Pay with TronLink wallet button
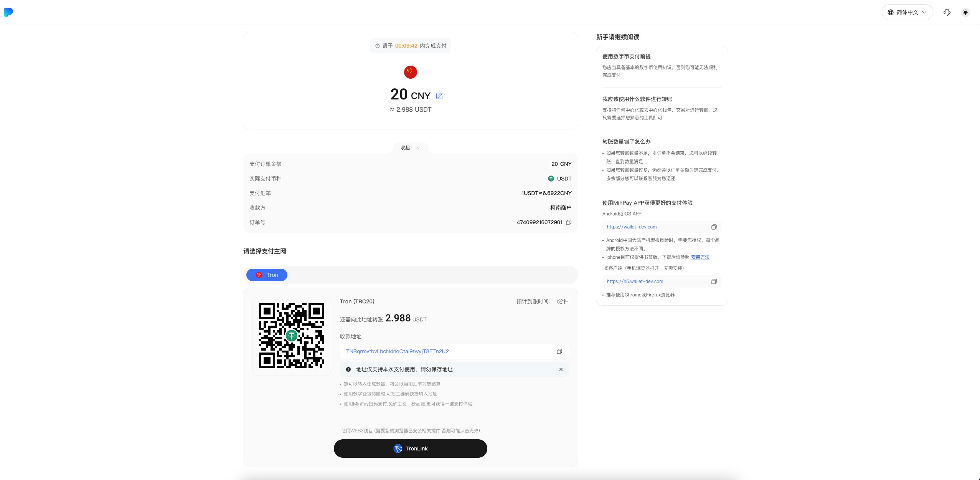This screenshot has width=980, height=480. coord(410,449)
